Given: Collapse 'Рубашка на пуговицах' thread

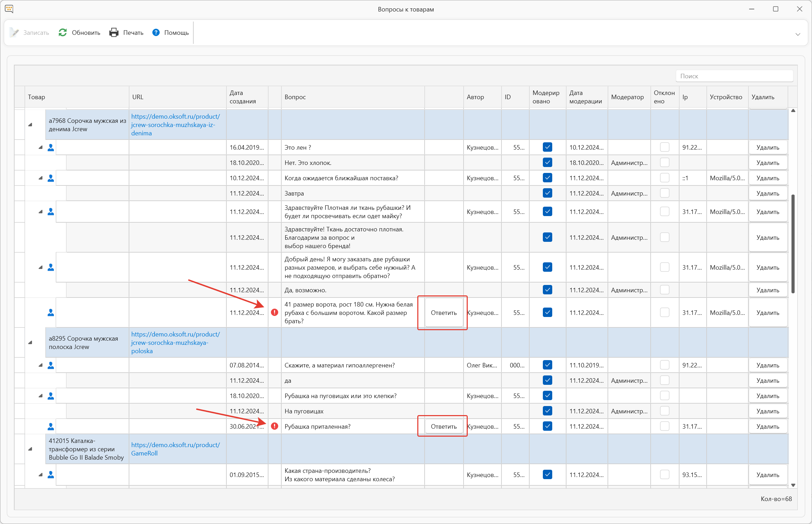Looking at the screenshot, I should point(41,396).
